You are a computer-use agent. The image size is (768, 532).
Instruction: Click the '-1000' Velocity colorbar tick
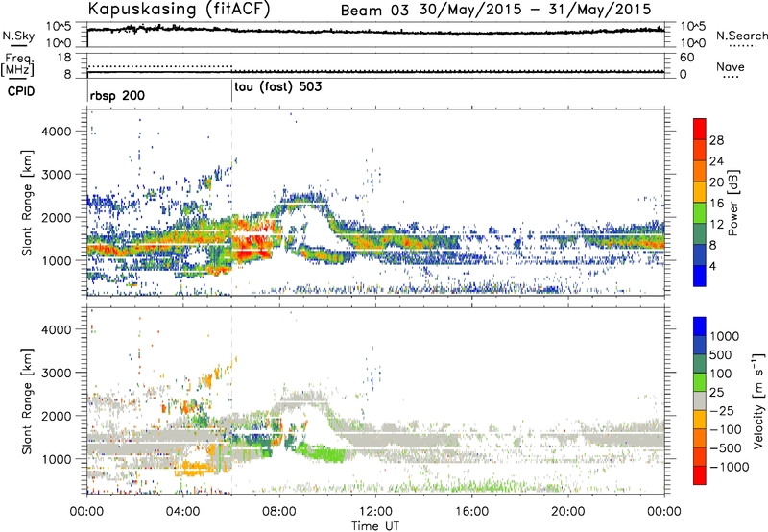(x=730, y=467)
